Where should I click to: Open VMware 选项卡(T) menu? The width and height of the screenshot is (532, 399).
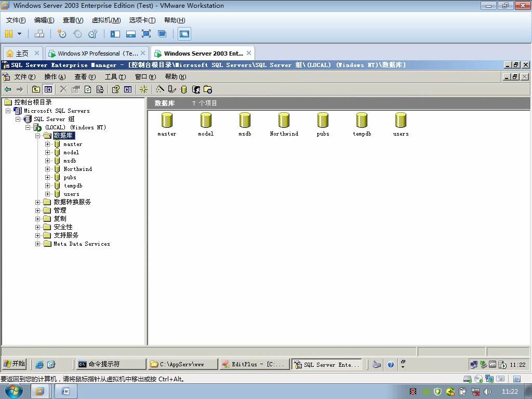[142, 20]
